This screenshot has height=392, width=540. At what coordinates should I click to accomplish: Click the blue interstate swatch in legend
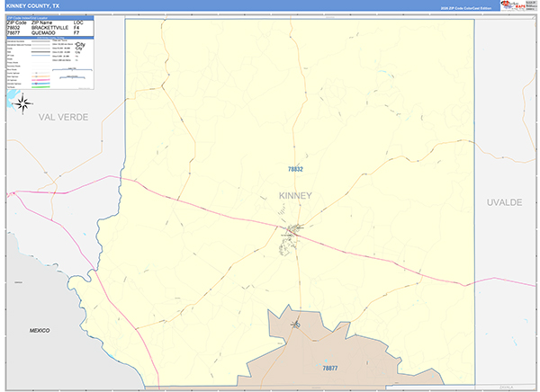tap(40, 84)
